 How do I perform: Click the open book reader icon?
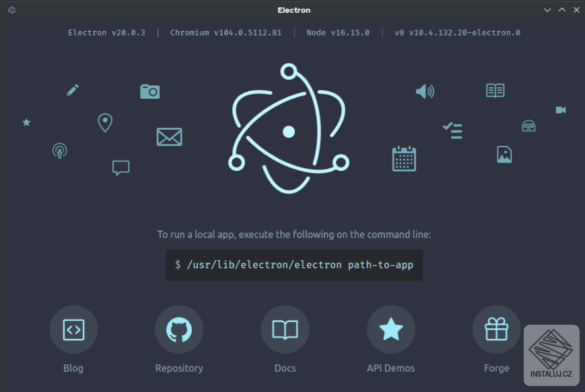tap(495, 91)
